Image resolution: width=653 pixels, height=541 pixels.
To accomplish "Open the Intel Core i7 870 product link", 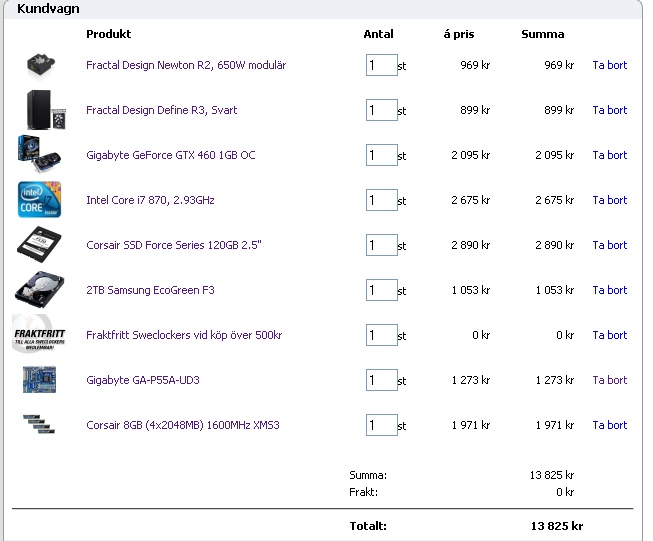I will pyautogui.click(x=150, y=200).
